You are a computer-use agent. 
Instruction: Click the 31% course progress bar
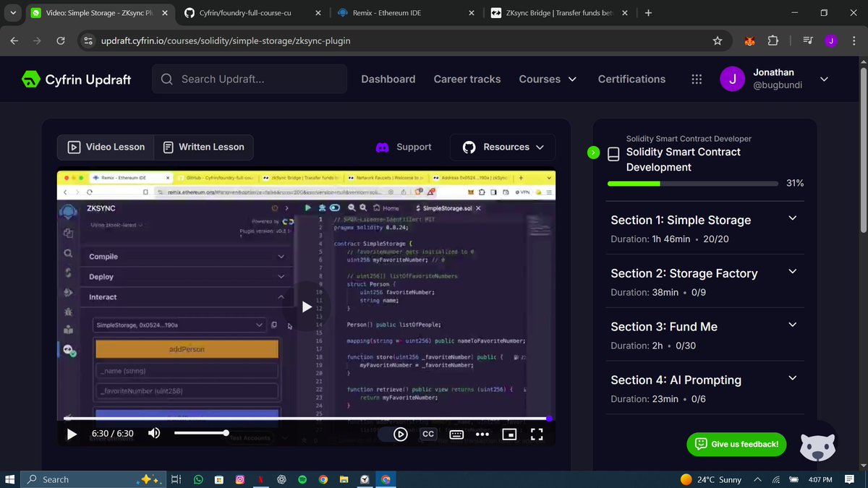point(693,184)
